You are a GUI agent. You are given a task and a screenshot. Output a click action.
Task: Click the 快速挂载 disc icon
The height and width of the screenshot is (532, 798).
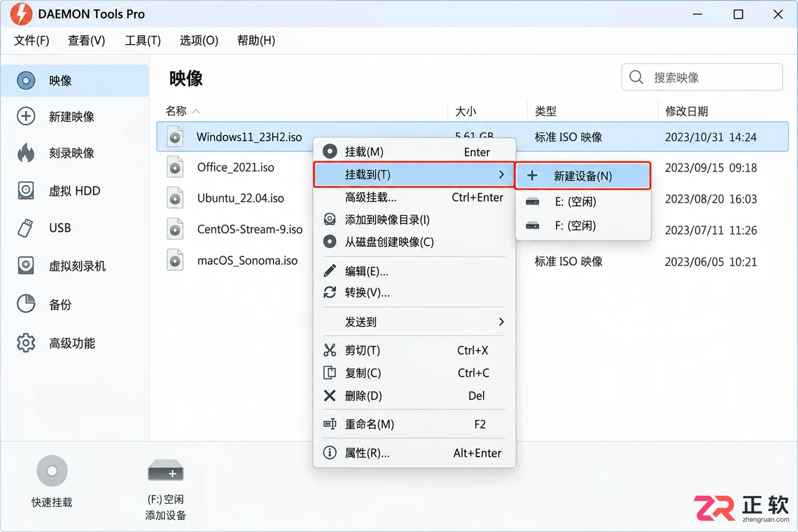[x=52, y=471]
